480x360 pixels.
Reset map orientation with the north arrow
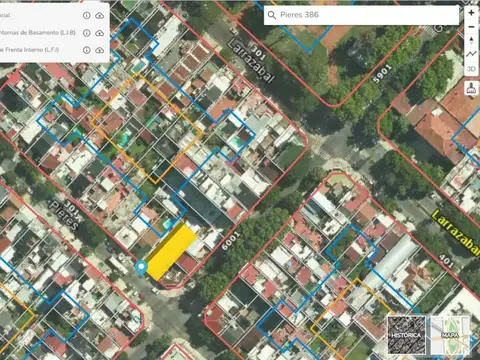(x=471, y=41)
